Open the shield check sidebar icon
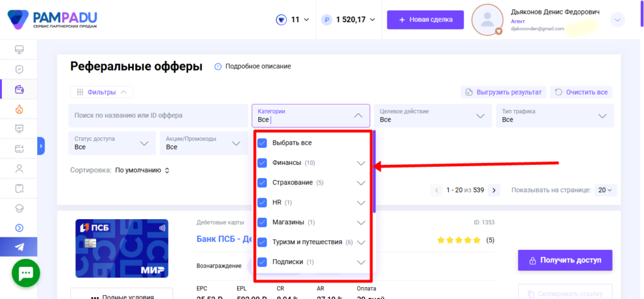The image size is (644, 299). 19,69
